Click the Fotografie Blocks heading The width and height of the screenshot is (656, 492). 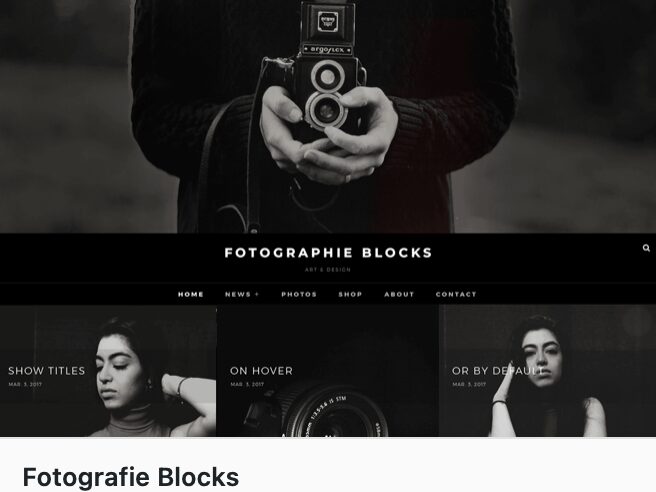tap(131, 477)
